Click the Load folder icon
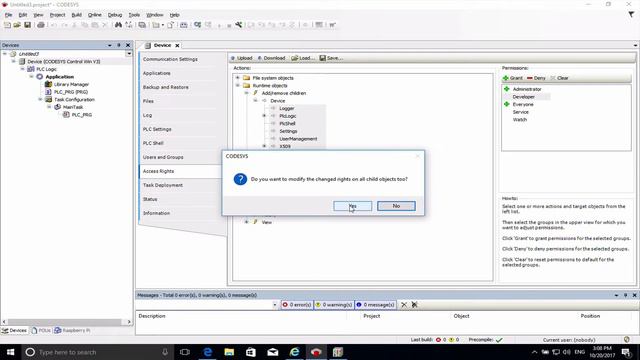Image resolution: width=640 pixels, height=360 pixels. (x=294, y=58)
